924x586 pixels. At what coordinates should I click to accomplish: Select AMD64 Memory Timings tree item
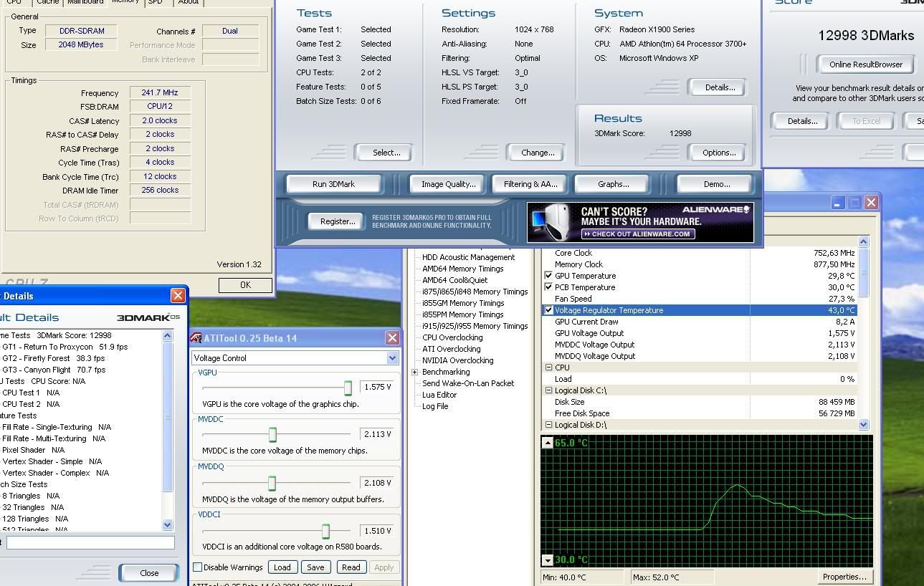click(462, 269)
